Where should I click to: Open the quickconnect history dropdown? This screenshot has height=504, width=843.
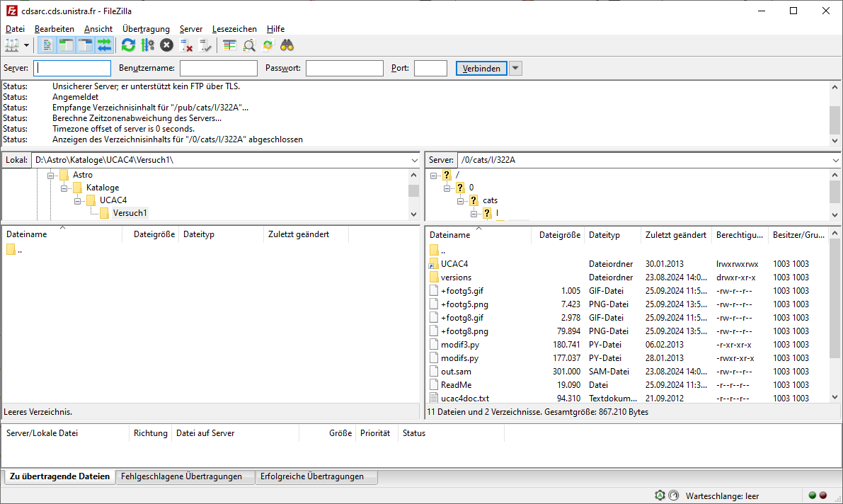515,69
